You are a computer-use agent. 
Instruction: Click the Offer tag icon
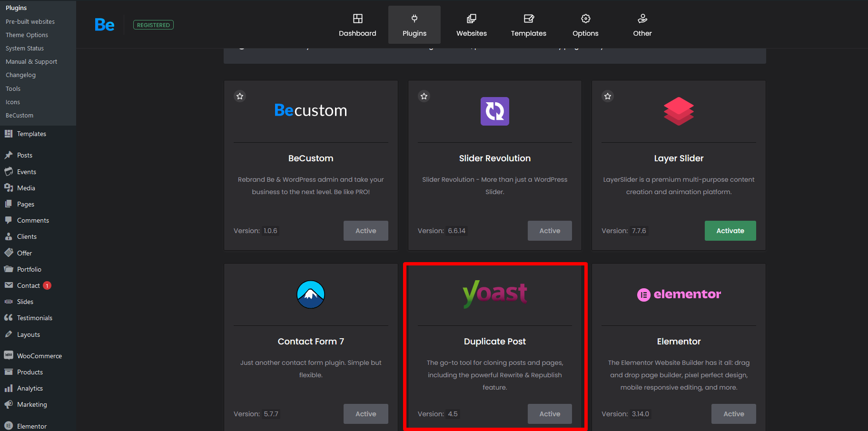tap(9, 253)
